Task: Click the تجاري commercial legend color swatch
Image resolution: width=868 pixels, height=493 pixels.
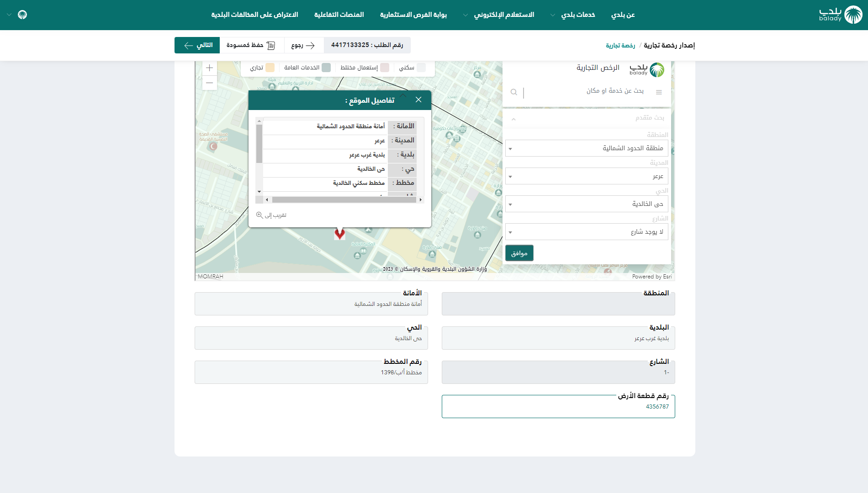Action: pyautogui.click(x=270, y=68)
